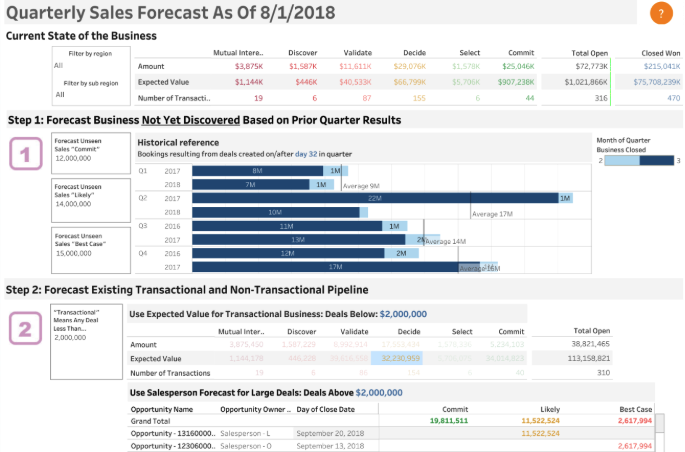Viewport: 685px width, 452px height.
Task: Select the Salesperson - L row
Action: tap(255, 433)
